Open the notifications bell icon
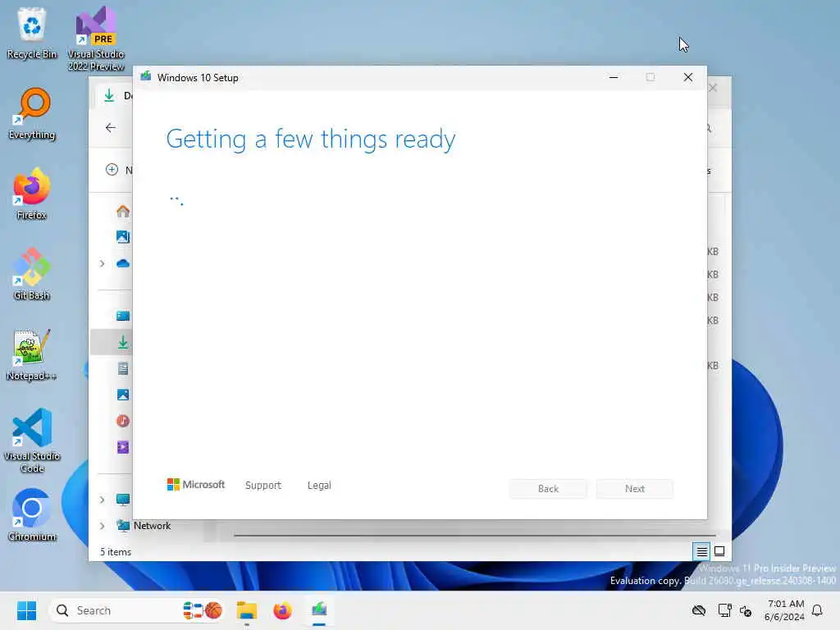 (x=817, y=610)
